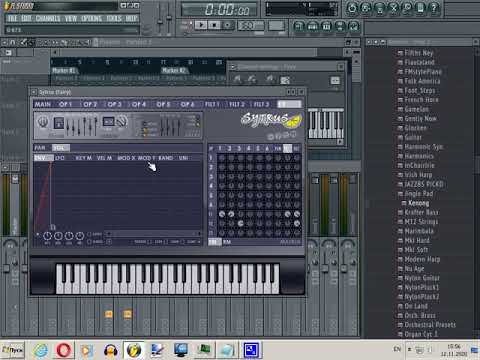This screenshot has height=360, width=480.
Task: Select Folk America preset
Action: (422, 81)
